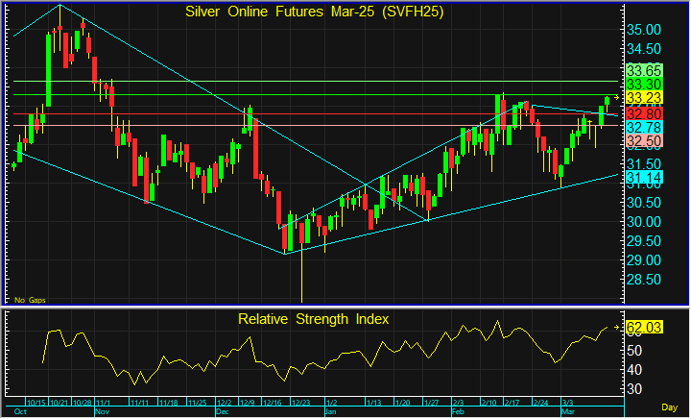Click the cyan 32.78 price label
This screenshot has width=691, height=419.
(643, 128)
